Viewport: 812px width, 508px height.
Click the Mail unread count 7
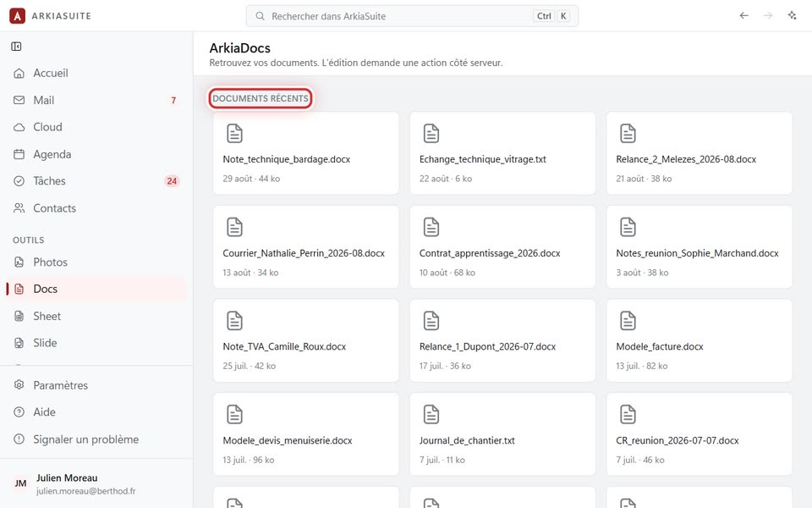pos(173,100)
